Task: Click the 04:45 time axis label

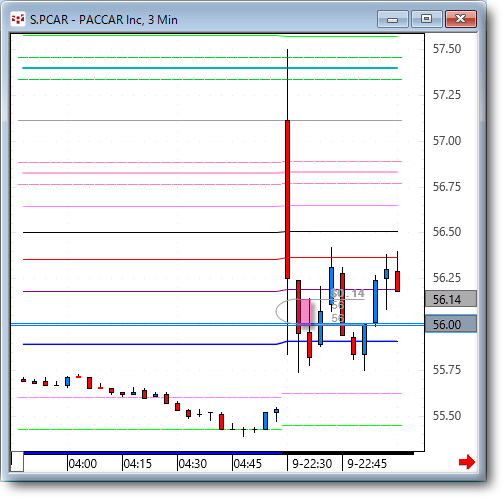Action: pyautogui.click(x=247, y=464)
